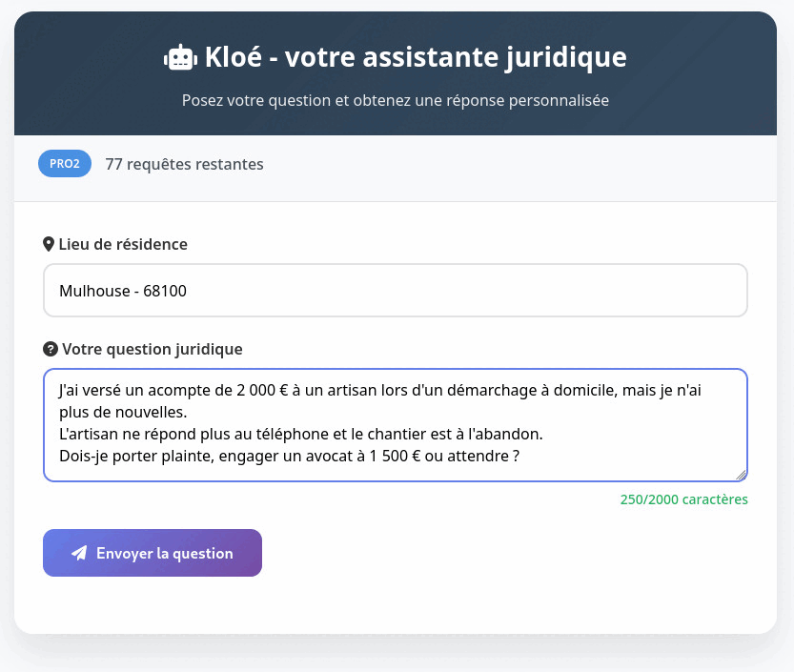Click the 250/2000 caractères counter
Image resolution: width=794 pixels, height=672 pixels.
683,499
